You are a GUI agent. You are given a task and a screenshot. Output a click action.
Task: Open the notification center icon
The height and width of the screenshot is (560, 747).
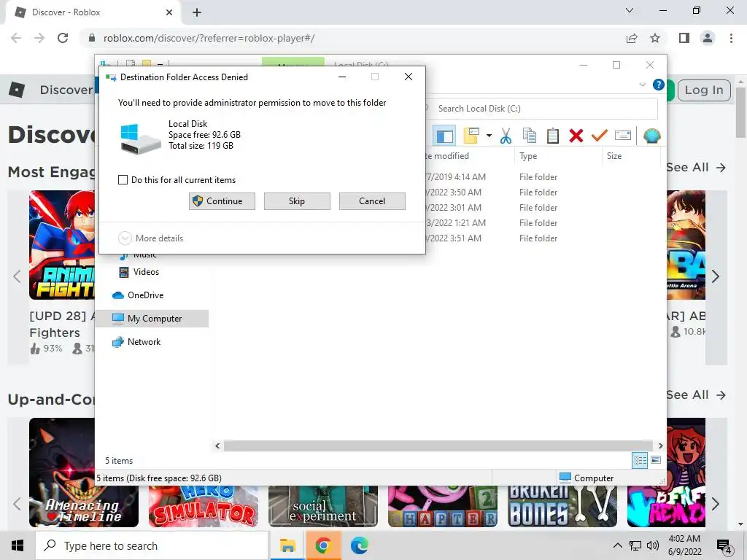coord(724,547)
